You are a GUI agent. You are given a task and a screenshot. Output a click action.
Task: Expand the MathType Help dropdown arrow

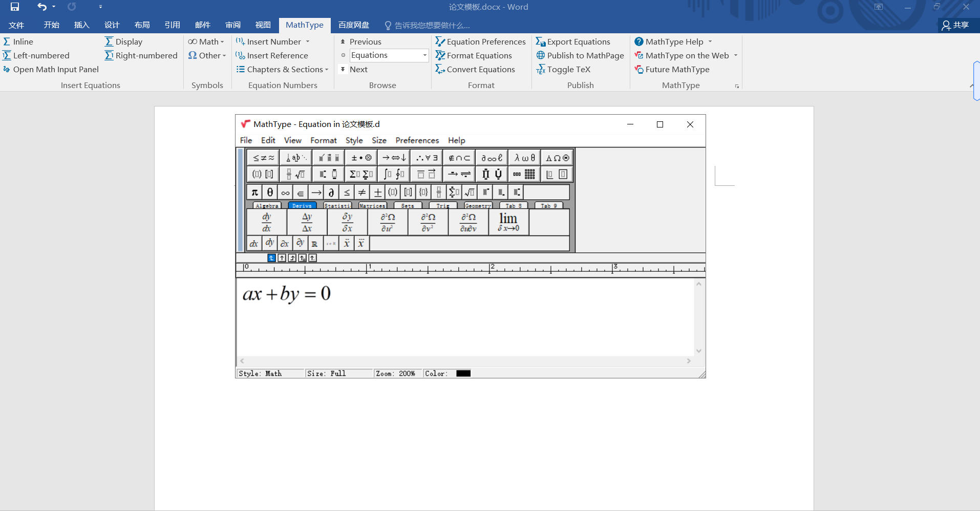710,41
